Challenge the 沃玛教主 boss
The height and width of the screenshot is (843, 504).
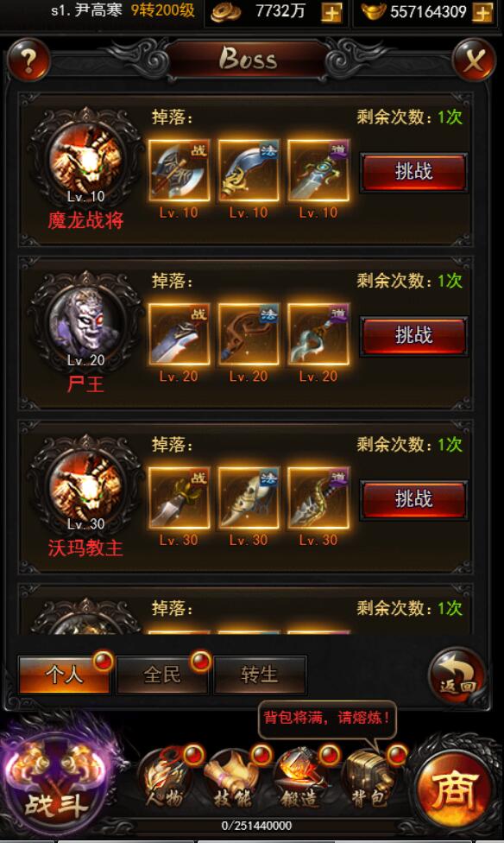(x=413, y=499)
